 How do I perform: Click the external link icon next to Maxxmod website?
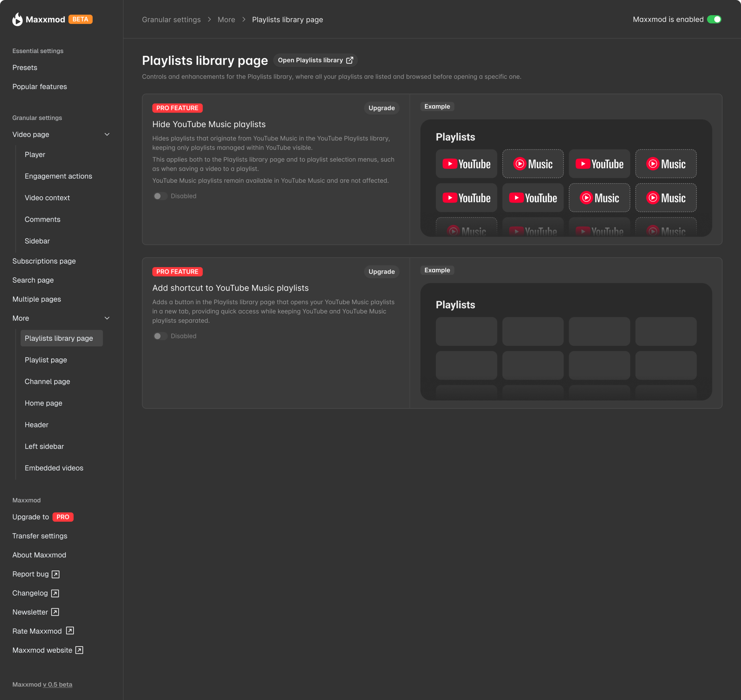[79, 650]
